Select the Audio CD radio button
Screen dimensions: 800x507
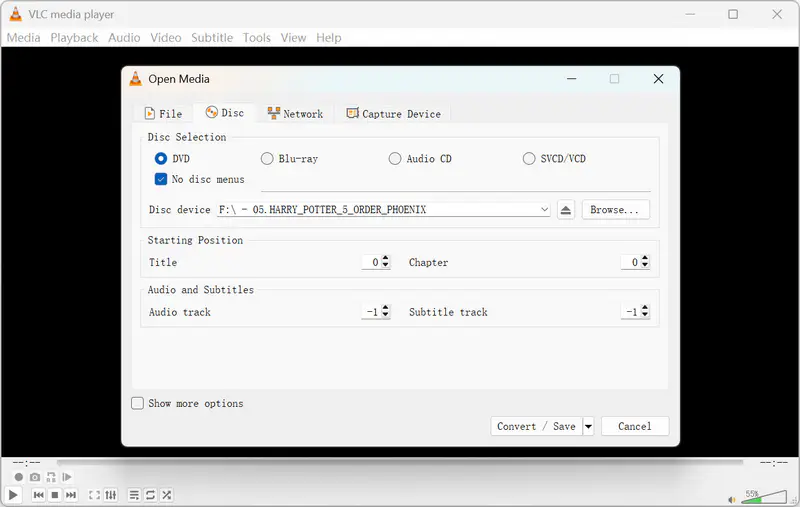pos(395,159)
